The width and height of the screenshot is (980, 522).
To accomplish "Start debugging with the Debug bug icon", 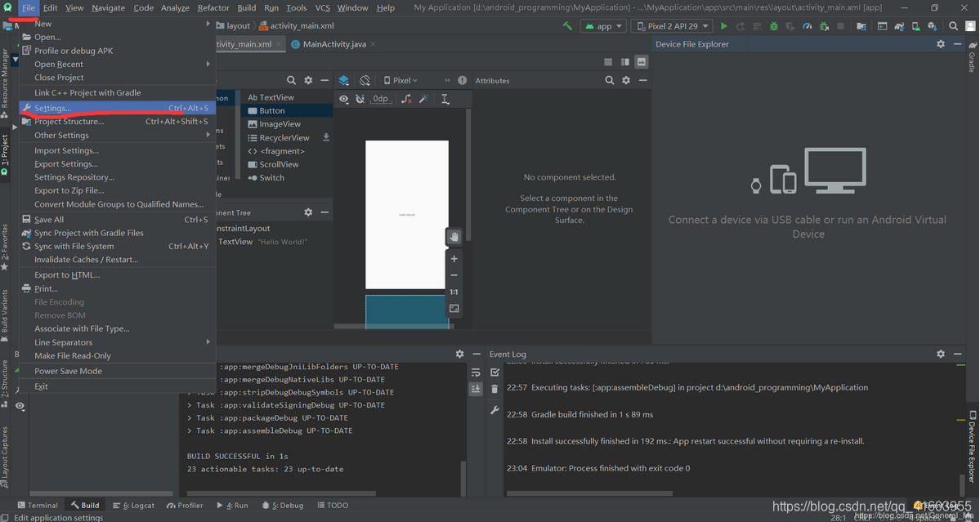I will [774, 25].
